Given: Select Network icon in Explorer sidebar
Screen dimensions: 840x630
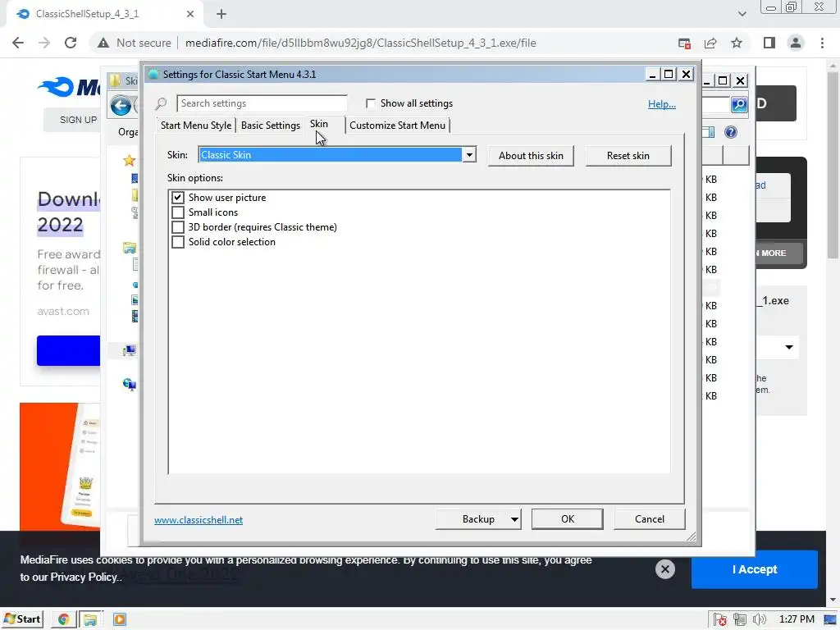Looking at the screenshot, I should (129, 384).
